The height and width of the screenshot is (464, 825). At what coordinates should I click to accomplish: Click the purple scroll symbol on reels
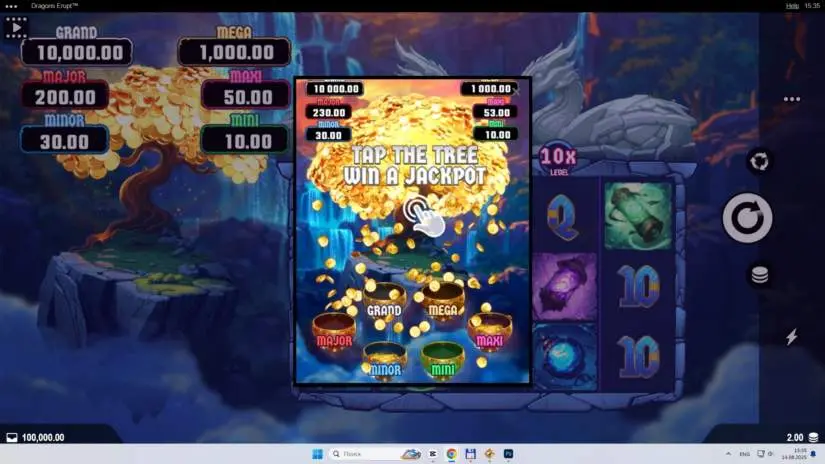(565, 287)
